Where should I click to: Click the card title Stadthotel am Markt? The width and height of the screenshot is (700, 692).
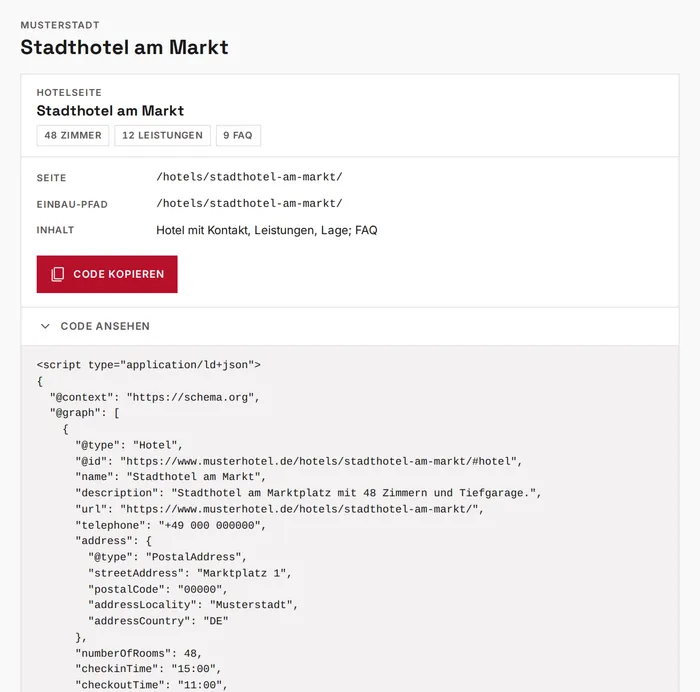(110, 111)
